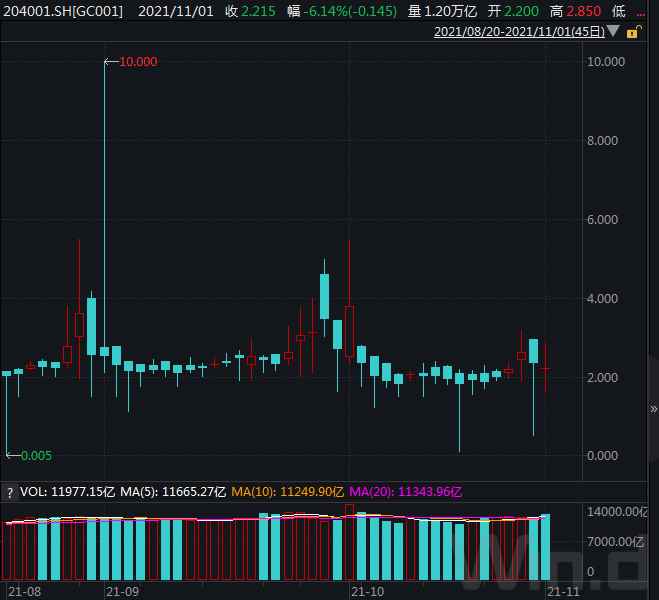Click the 2021/08/20-2021/11/01 date range link
This screenshot has height=600, width=659.
pyautogui.click(x=519, y=32)
